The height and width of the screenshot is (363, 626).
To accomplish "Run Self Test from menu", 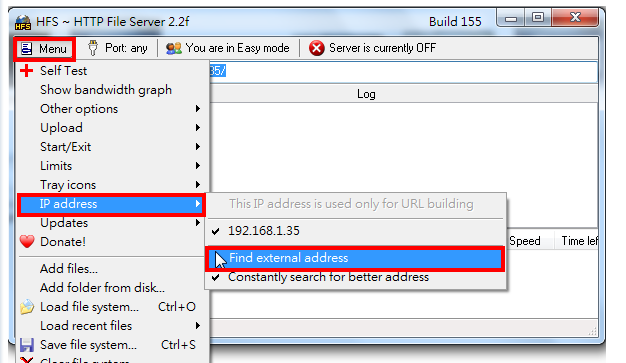I will point(112,71).
